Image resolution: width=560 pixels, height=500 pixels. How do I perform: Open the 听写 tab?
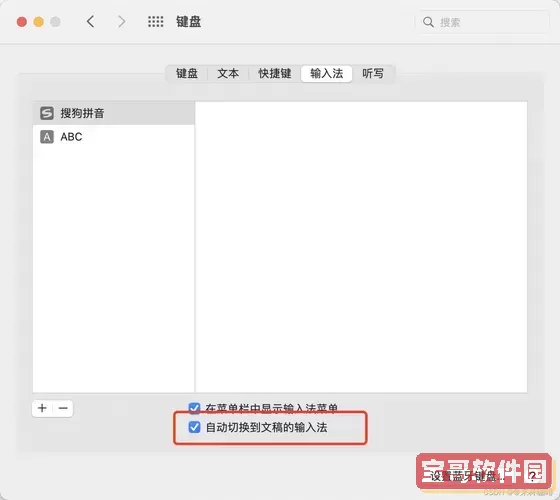click(x=373, y=74)
